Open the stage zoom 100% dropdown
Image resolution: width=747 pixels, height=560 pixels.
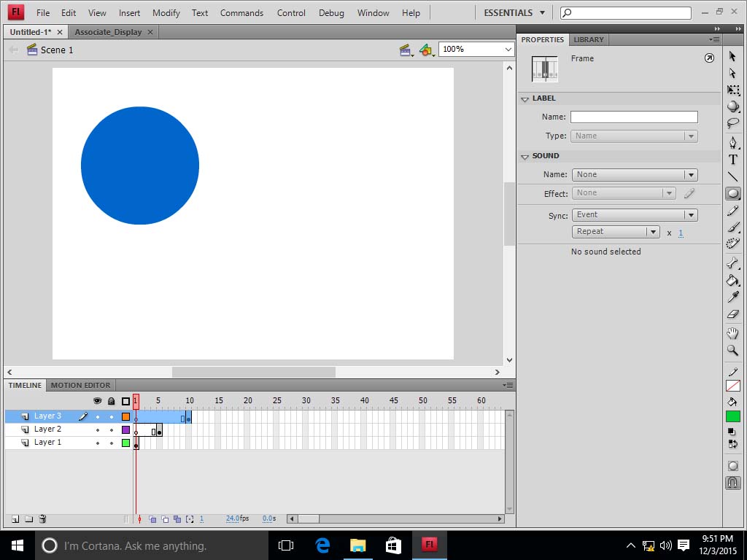508,49
